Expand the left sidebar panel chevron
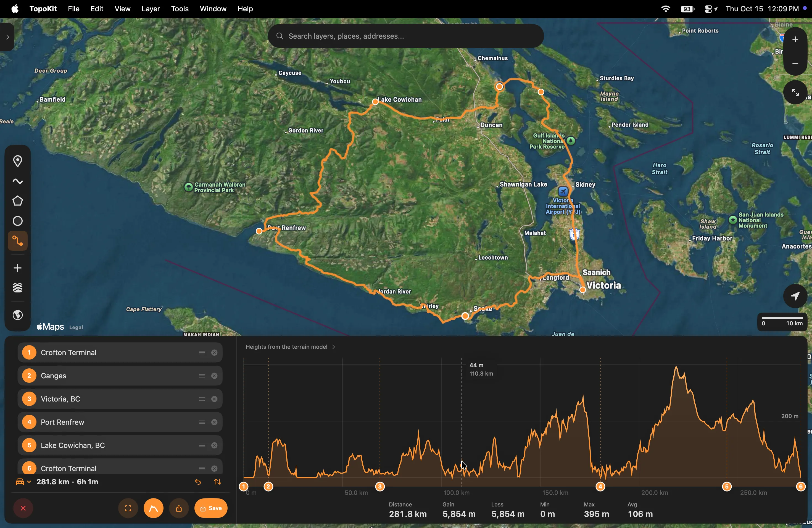Screen dimensions: 812x528 tap(7, 37)
